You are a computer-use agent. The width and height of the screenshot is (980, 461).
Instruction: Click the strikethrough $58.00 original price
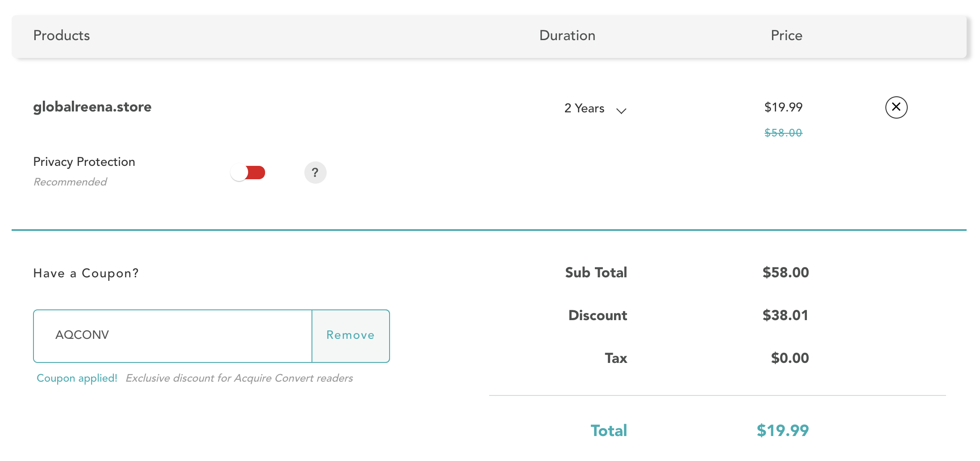(x=783, y=133)
